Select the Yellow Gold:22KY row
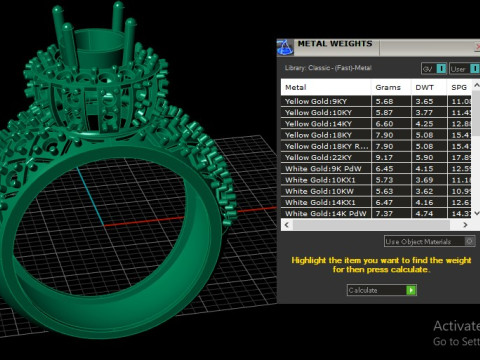This screenshot has height=360, width=480. pyautogui.click(x=376, y=157)
